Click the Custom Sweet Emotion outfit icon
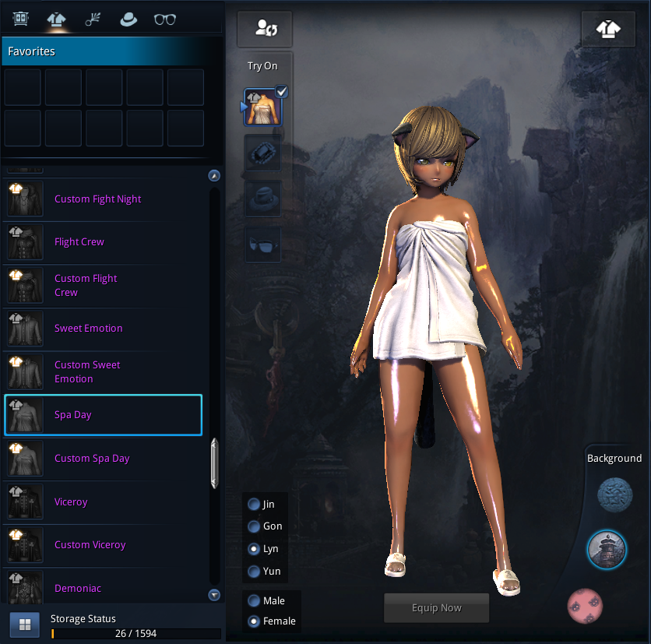 pyautogui.click(x=26, y=371)
